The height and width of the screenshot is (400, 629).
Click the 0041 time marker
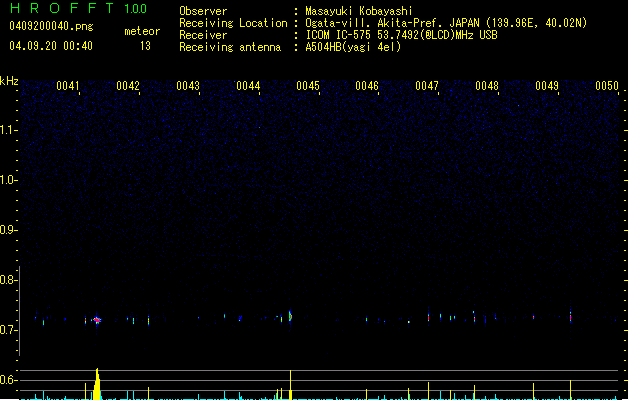(x=68, y=86)
